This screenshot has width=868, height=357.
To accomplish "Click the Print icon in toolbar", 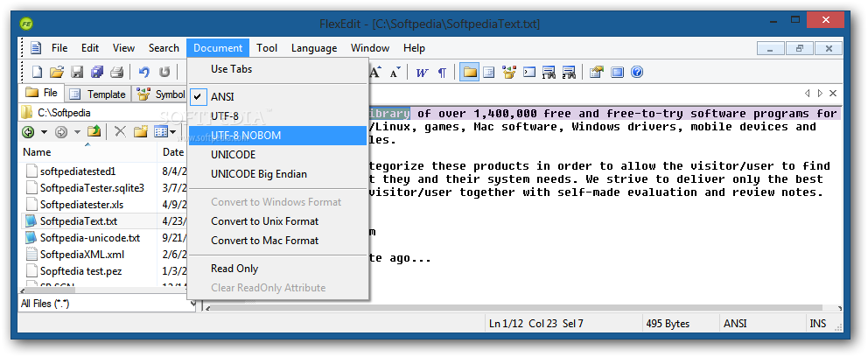I will click(x=116, y=72).
